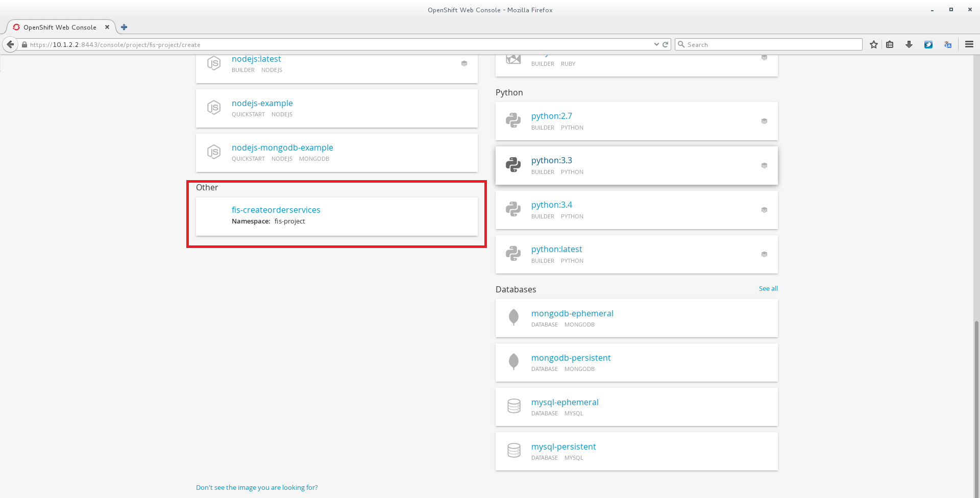
Task: Click the NODEJS tag on nodejs:latest card
Action: (272, 70)
